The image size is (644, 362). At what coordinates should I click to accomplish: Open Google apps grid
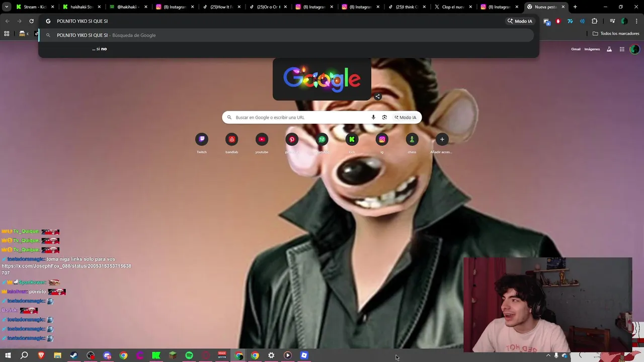coord(622,49)
